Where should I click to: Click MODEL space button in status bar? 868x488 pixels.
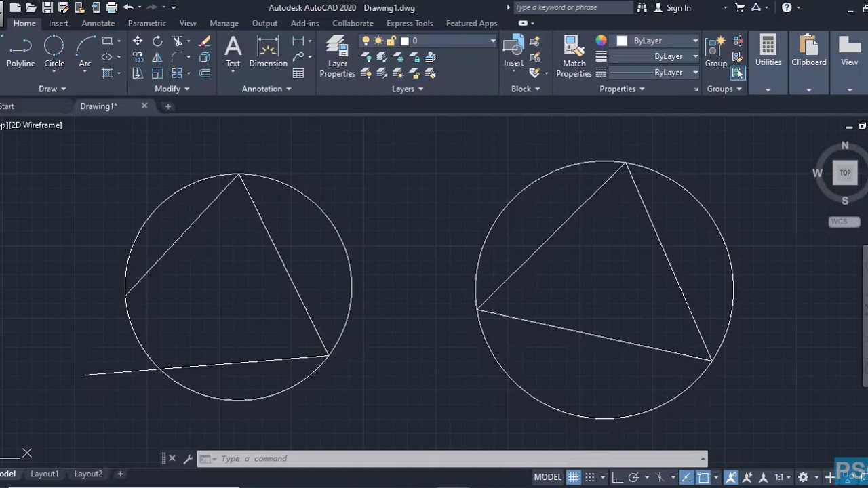548,477
